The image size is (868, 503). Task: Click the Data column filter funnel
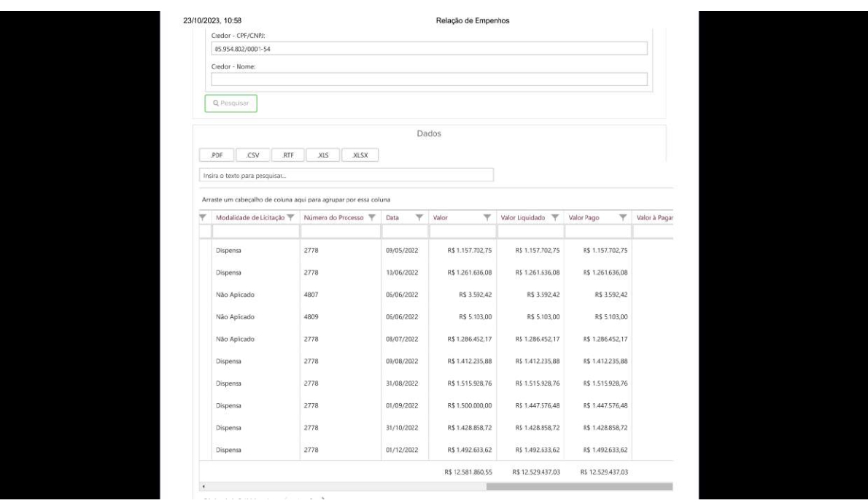419,217
